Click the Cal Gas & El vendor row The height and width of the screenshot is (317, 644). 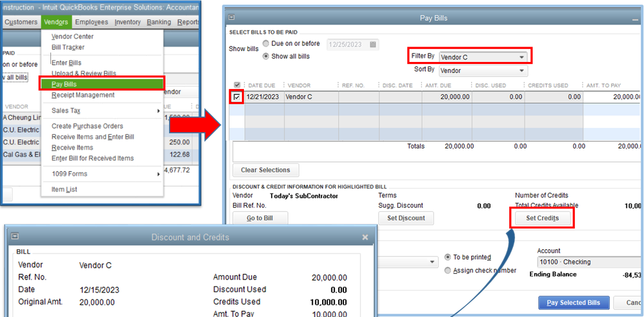point(22,154)
